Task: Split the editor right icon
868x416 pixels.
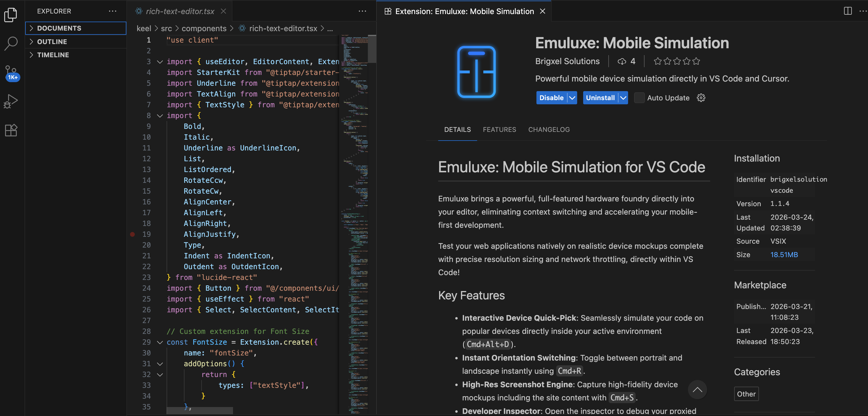Action: [x=847, y=11]
